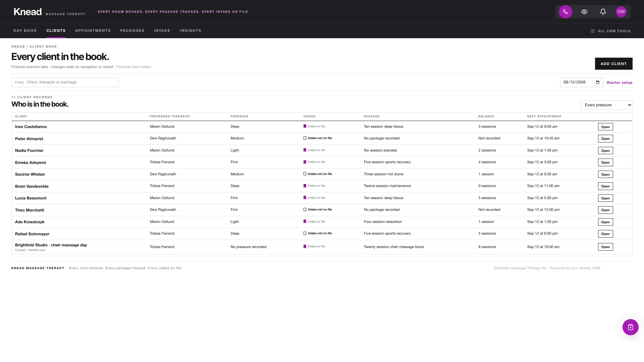Open Ines Castellanos client record
Screen dimensions: 644x362
tap(605, 127)
